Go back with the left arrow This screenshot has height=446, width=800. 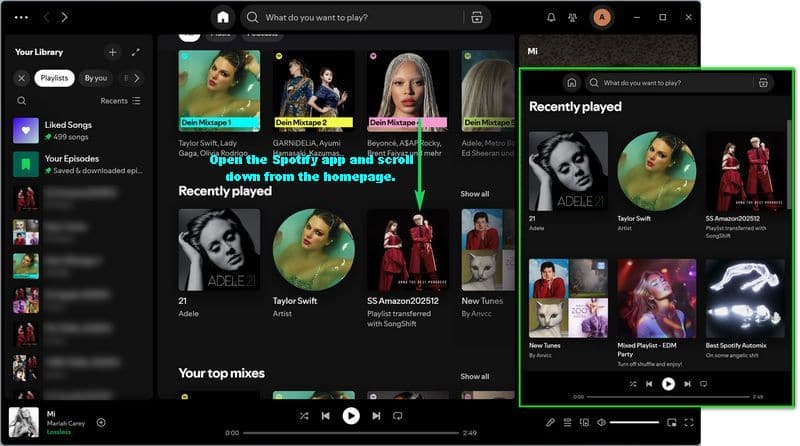pos(46,17)
